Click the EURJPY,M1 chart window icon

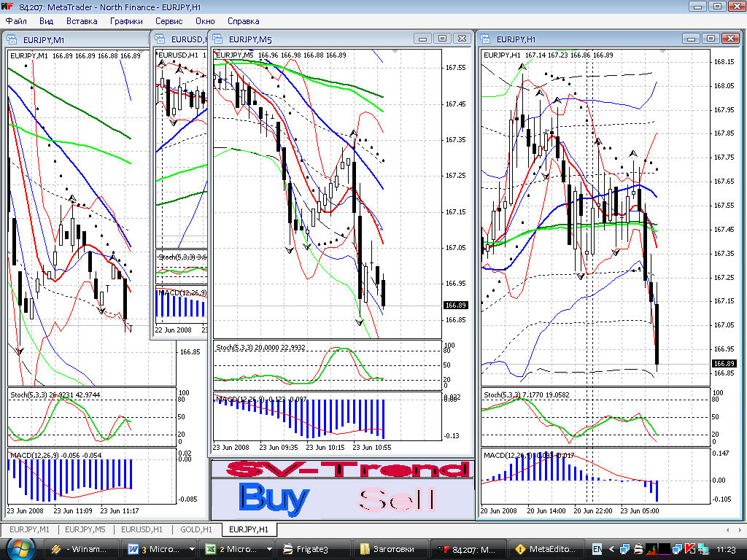[x=14, y=39]
